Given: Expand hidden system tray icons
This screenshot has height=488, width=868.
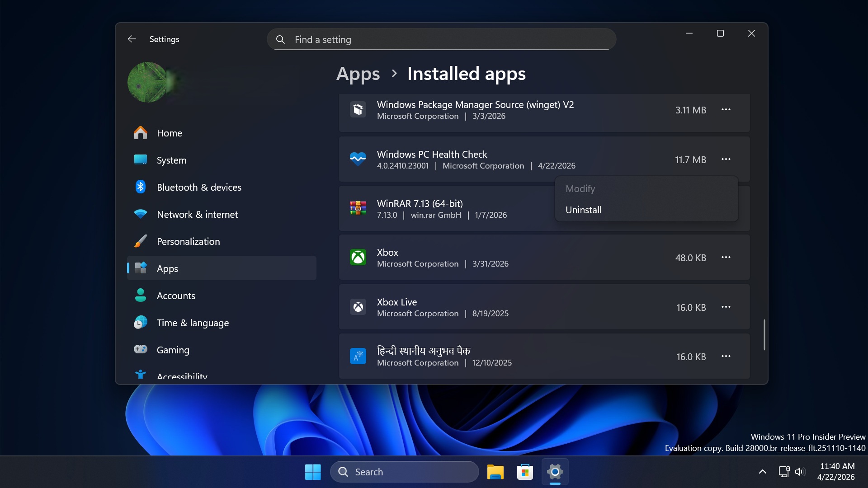Looking at the screenshot, I should pyautogui.click(x=763, y=471).
